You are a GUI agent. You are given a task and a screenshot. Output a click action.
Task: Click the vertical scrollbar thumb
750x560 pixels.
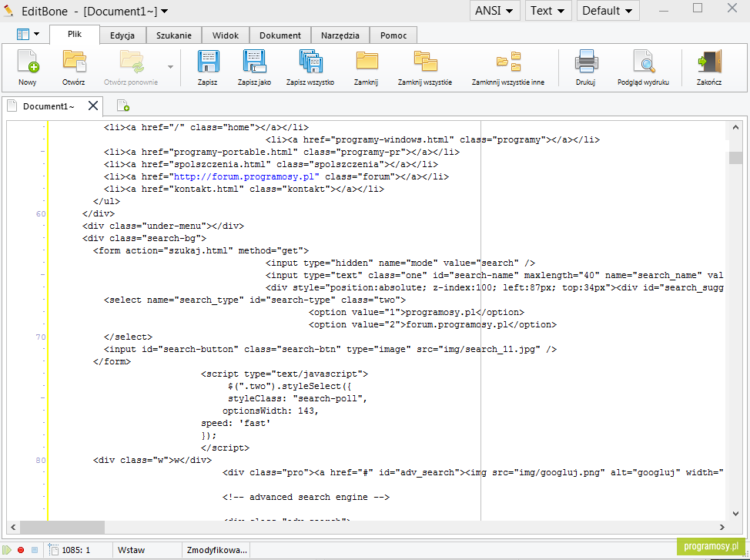coord(735,158)
